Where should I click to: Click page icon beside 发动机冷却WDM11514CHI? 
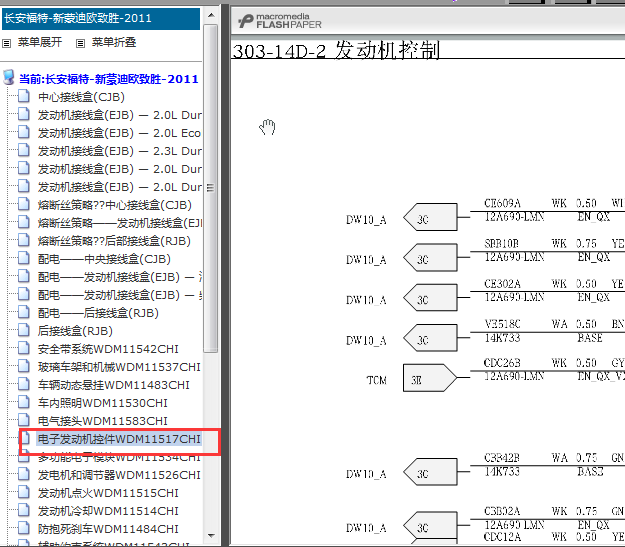click(24, 510)
